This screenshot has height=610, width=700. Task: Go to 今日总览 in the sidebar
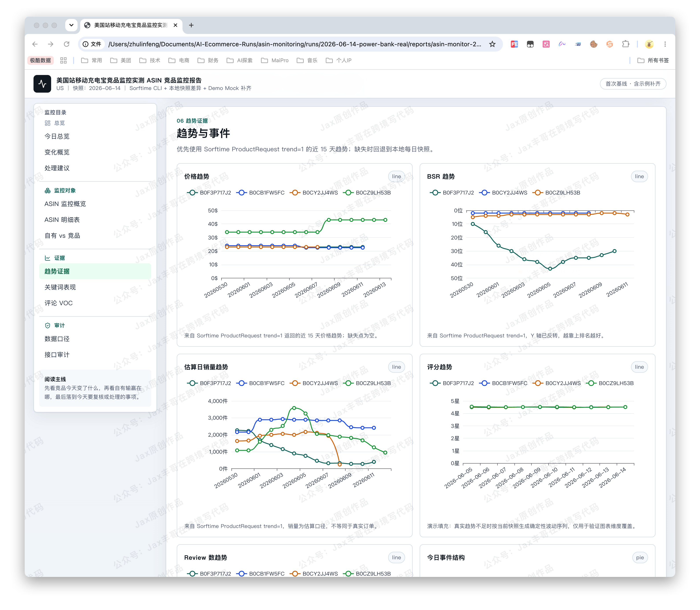click(95, 136)
